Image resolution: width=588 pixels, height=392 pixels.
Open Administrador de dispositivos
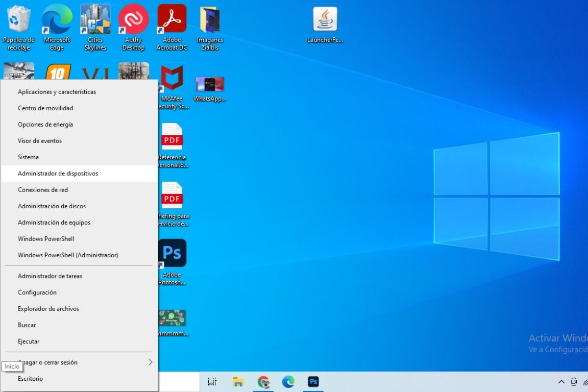pos(79,173)
